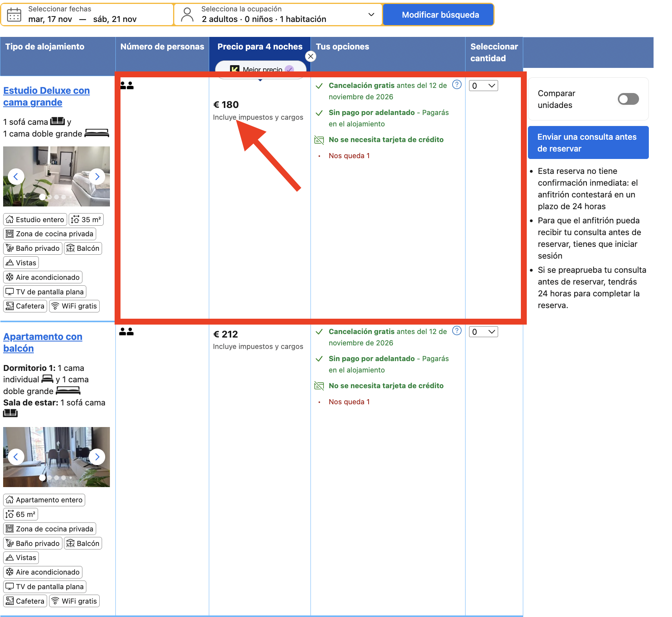Click the € 212 price text
Viewport: 672px width, 617px height.
(x=226, y=334)
